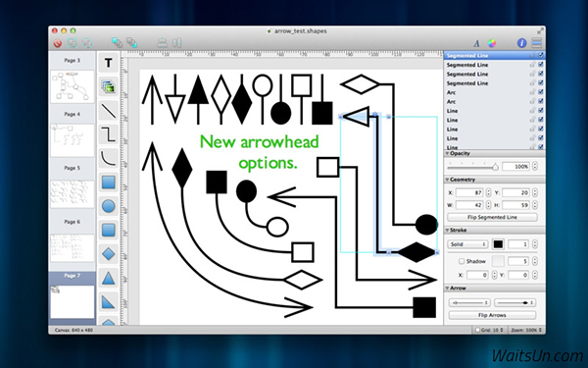Viewport: 588px width, 368px height.
Task: Click the red round toolbar icon
Action: [58, 43]
